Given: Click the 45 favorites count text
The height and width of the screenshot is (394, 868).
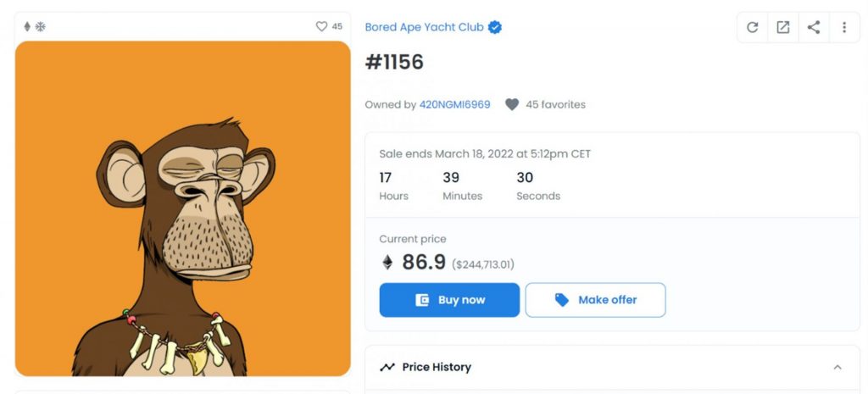Looking at the screenshot, I should 555,104.
